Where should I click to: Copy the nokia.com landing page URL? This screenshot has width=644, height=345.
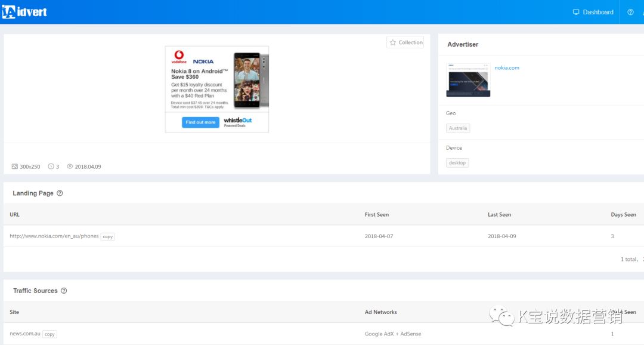(107, 236)
